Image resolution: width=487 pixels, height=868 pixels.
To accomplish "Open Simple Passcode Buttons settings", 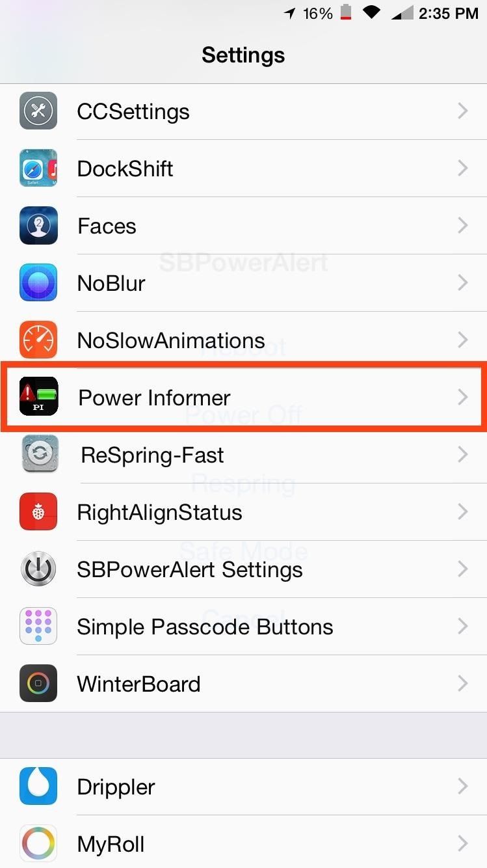I will 243,627.
